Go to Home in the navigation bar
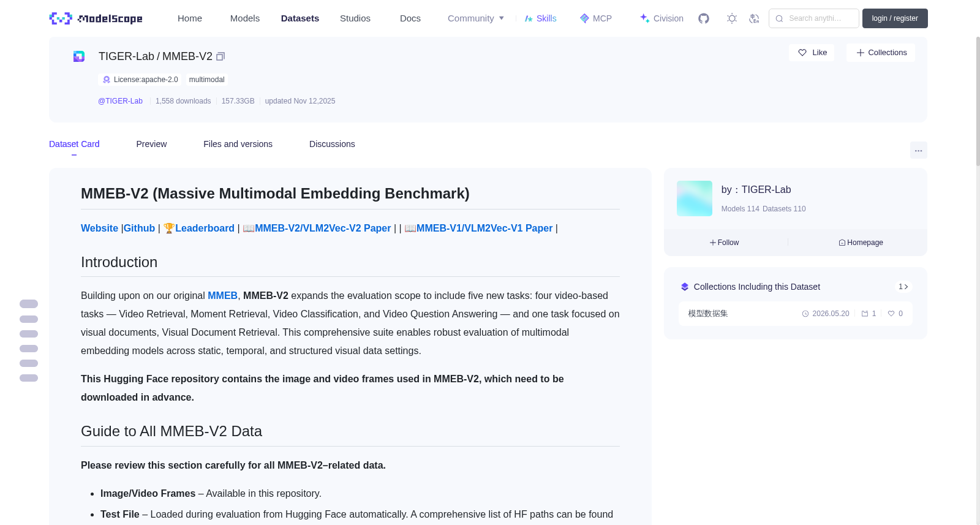The height and width of the screenshot is (525, 980). point(190,18)
